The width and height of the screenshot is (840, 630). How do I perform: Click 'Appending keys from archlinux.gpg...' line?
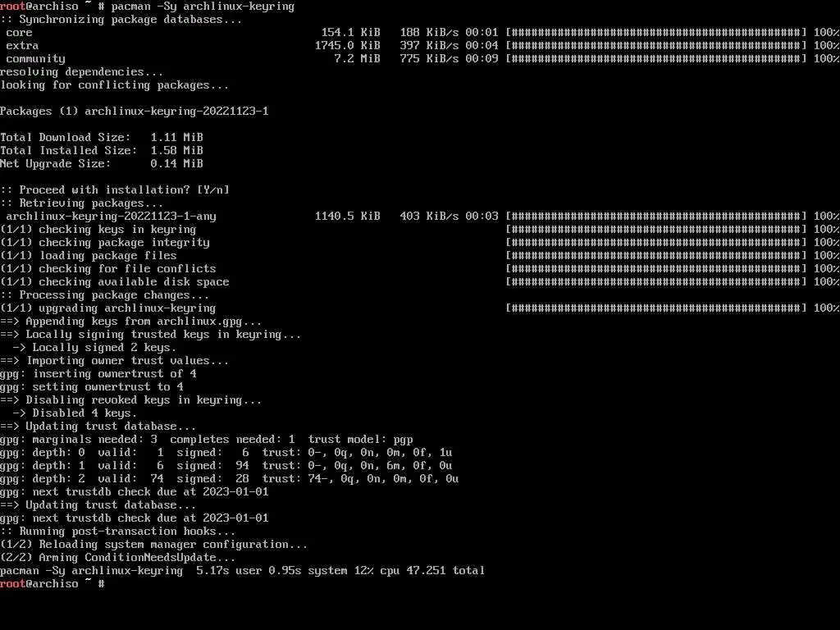click(x=130, y=322)
